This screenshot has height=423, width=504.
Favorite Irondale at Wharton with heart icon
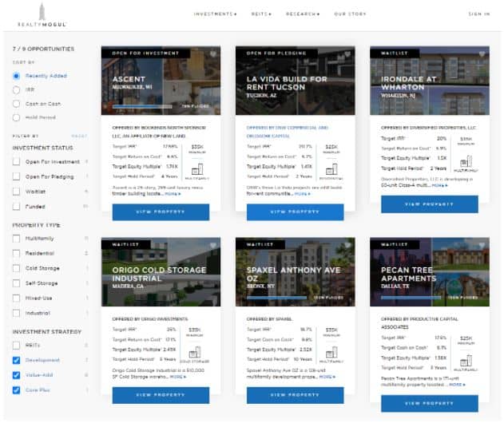pyautogui.click(x=482, y=53)
